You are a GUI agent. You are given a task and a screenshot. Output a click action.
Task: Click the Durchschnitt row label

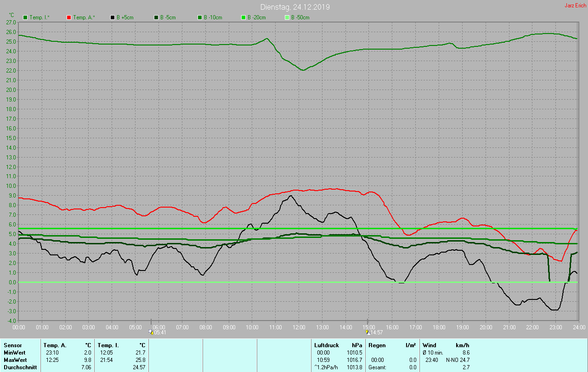20,367
